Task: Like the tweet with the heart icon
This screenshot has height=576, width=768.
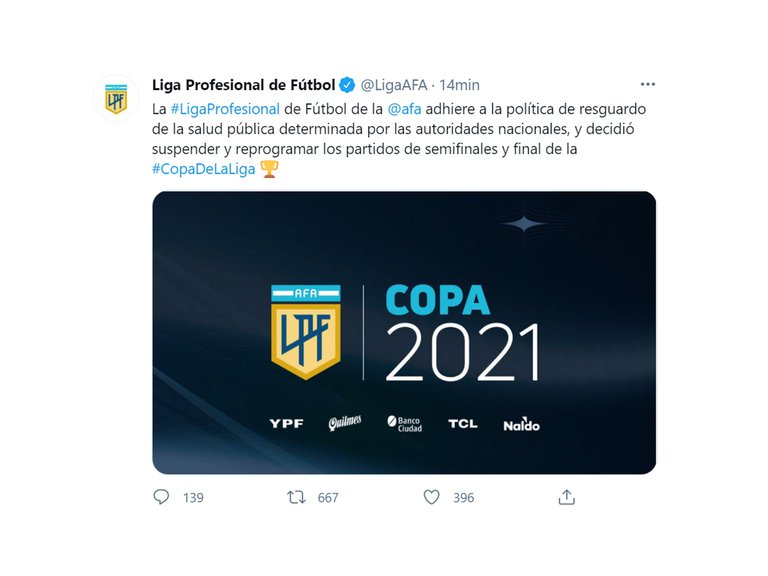Action: [431, 497]
